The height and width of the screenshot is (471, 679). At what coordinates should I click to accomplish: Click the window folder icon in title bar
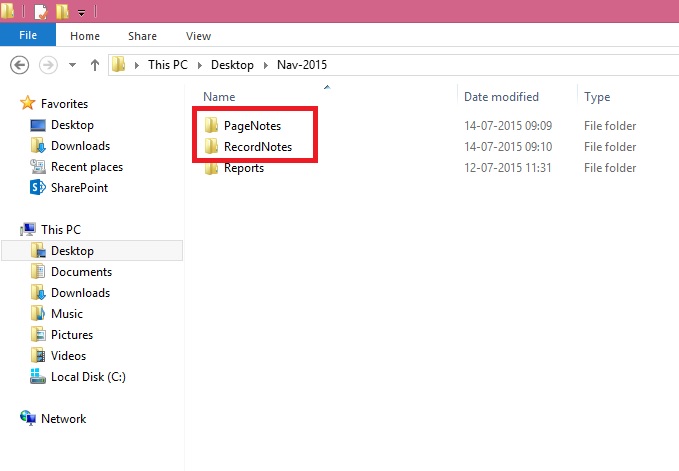[x=7, y=11]
